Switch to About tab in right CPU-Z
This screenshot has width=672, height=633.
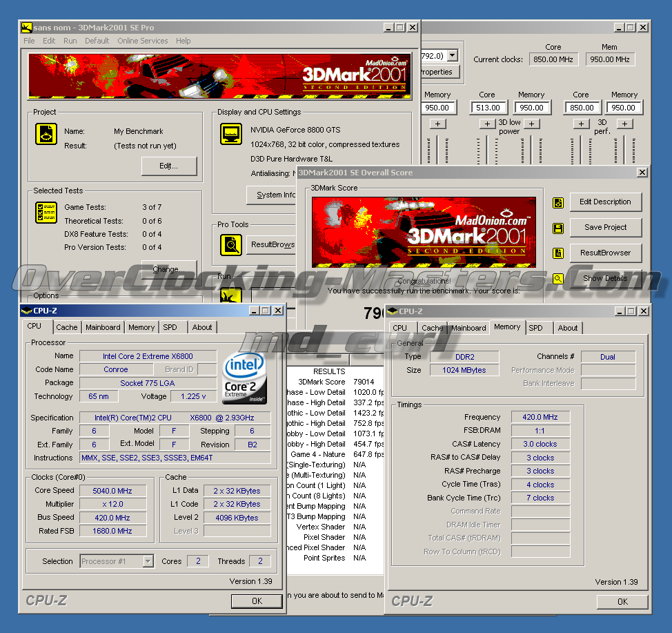(568, 328)
